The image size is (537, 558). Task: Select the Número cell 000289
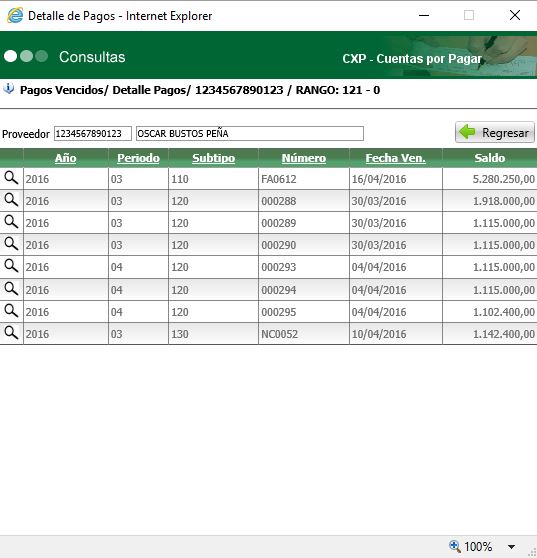279,223
